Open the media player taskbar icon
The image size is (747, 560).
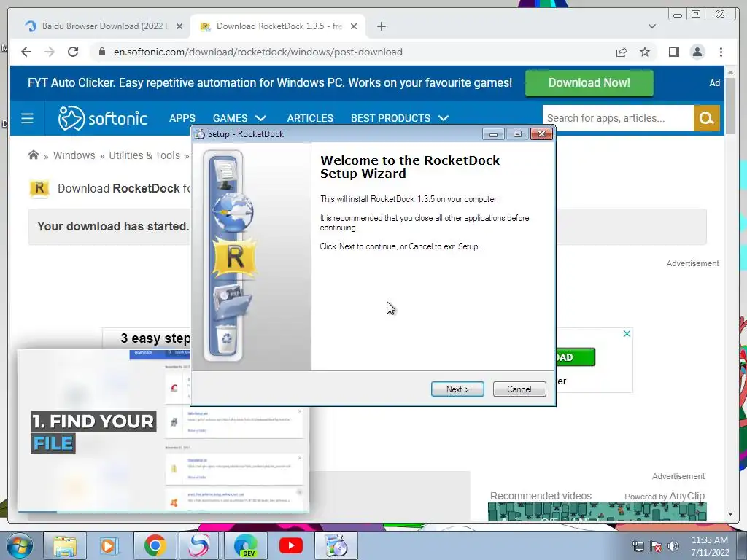[109, 545]
